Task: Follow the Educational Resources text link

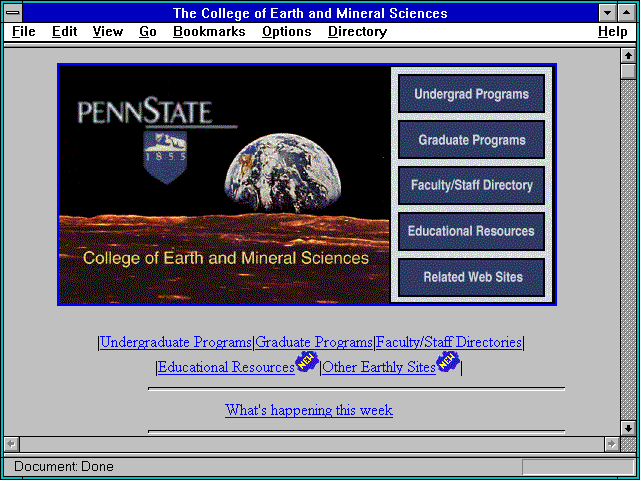Action: click(226, 367)
